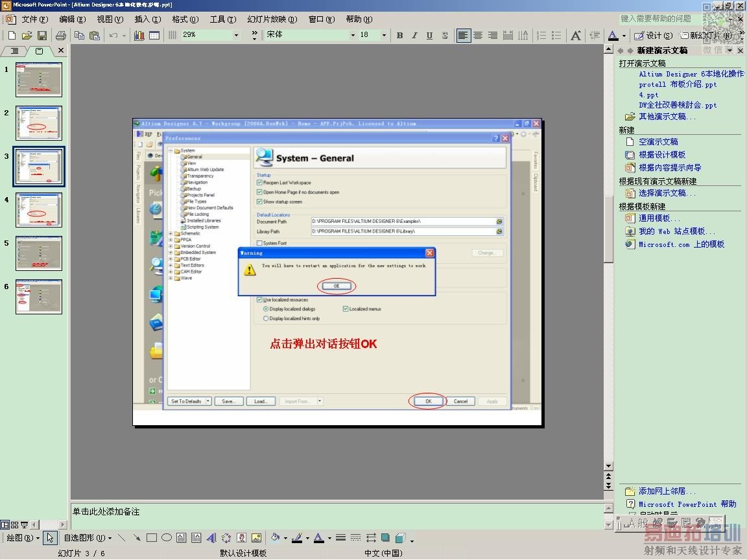This screenshot has width=747, height=560.
Task: Apply shadow style to the shape
Action: pos(385,537)
